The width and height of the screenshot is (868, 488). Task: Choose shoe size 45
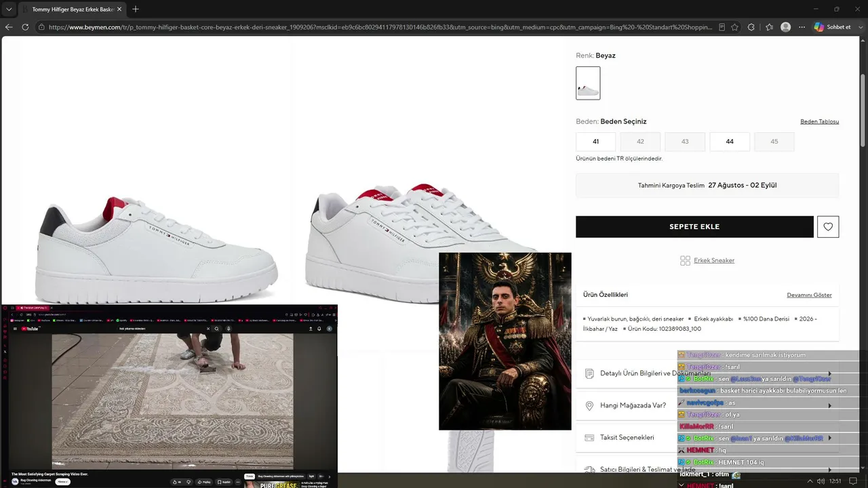click(774, 142)
